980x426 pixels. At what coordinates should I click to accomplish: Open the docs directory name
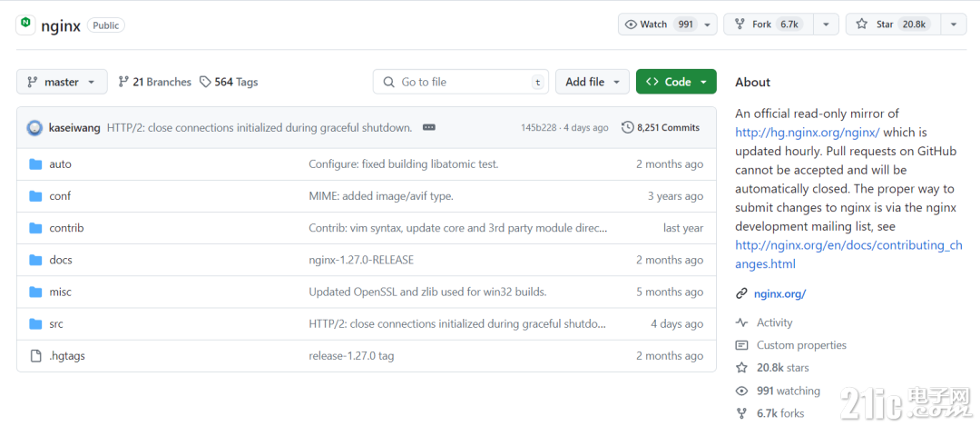pyautogui.click(x=61, y=260)
